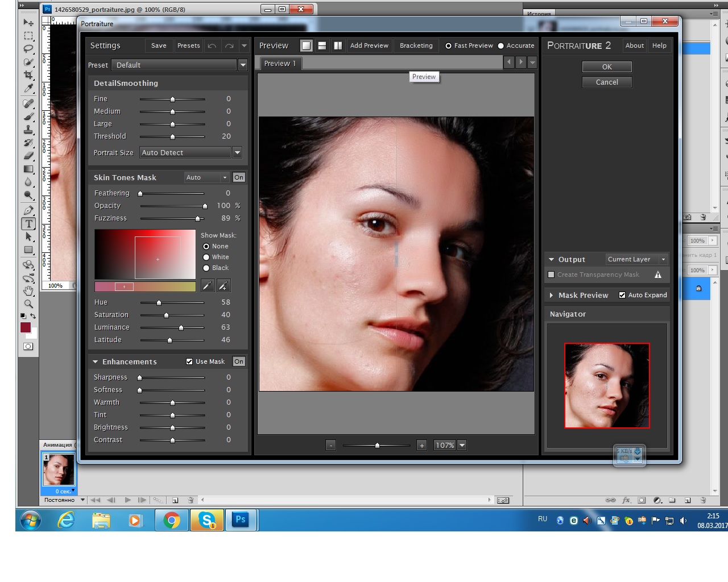Click the Undo arrow in Settings panel

(212, 45)
